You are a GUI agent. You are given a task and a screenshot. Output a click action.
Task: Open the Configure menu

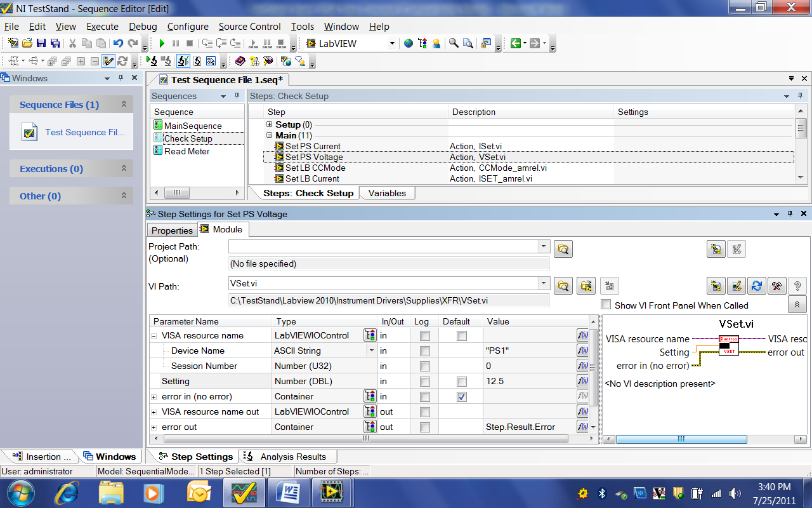click(x=188, y=27)
